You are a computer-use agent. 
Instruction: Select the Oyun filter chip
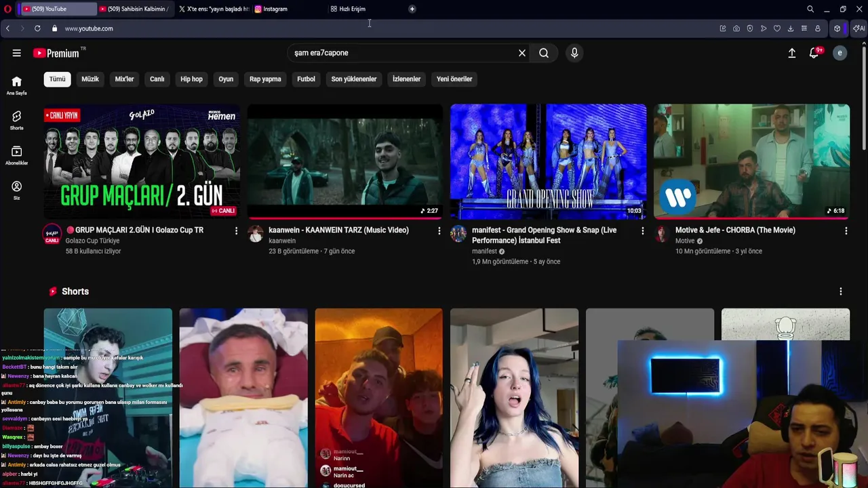click(226, 79)
